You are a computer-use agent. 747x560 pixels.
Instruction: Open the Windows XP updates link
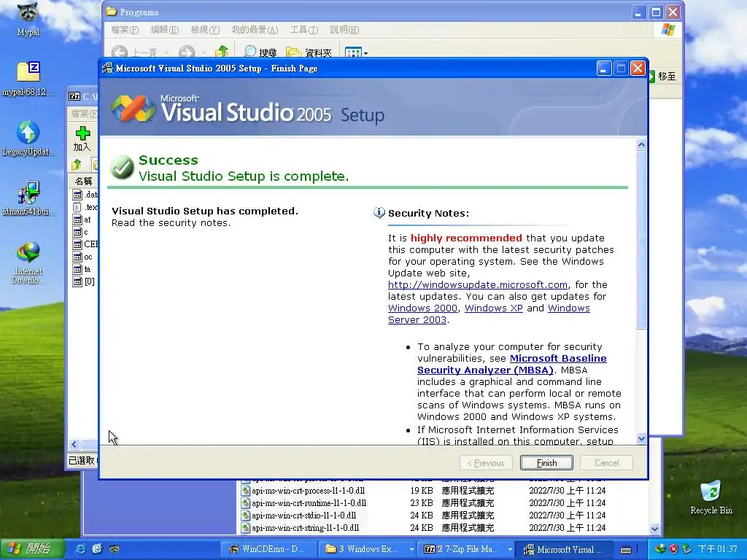click(494, 308)
